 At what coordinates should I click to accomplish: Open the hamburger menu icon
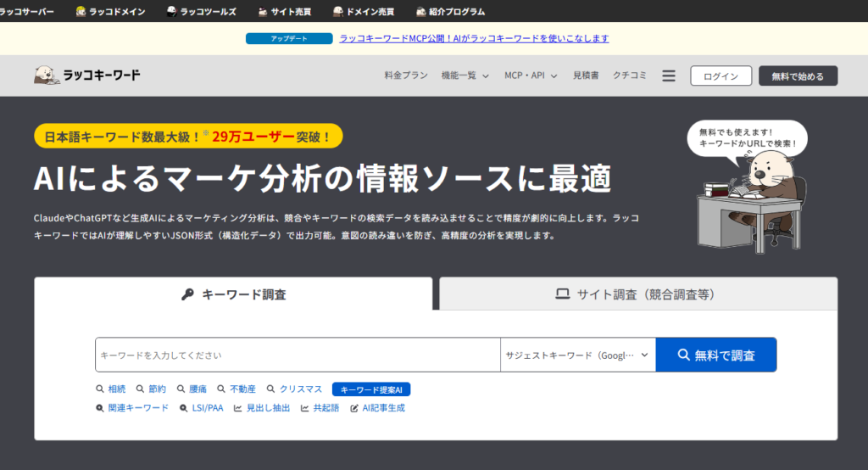pyautogui.click(x=669, y=76)
